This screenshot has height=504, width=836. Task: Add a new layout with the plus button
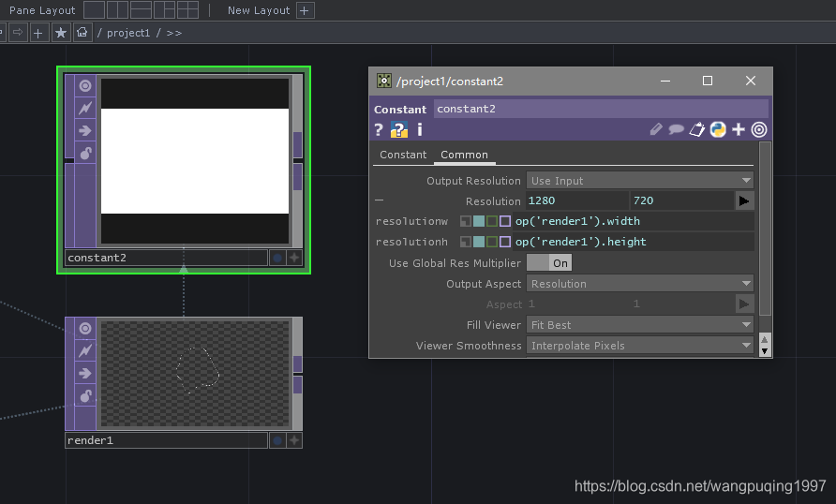(305, 10)
